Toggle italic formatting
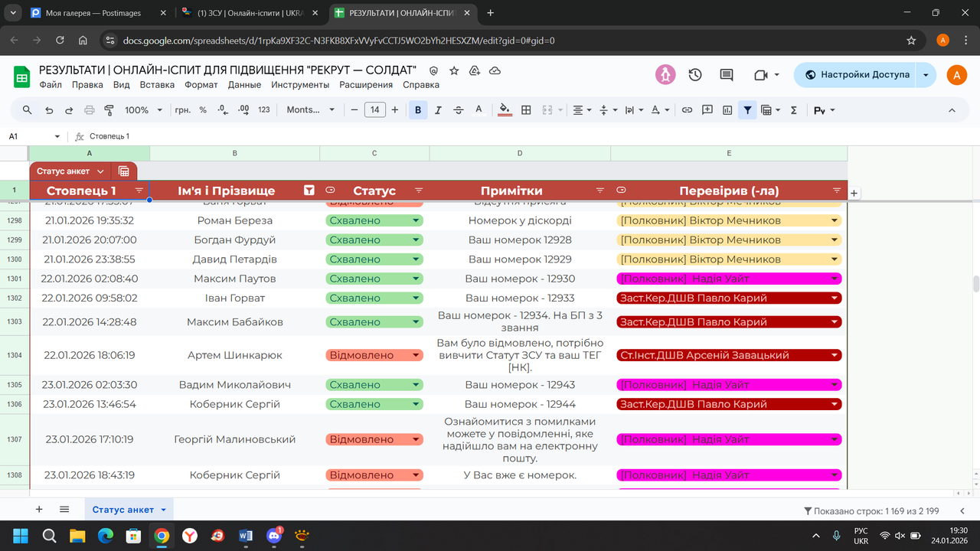 [x=438, y=110]
